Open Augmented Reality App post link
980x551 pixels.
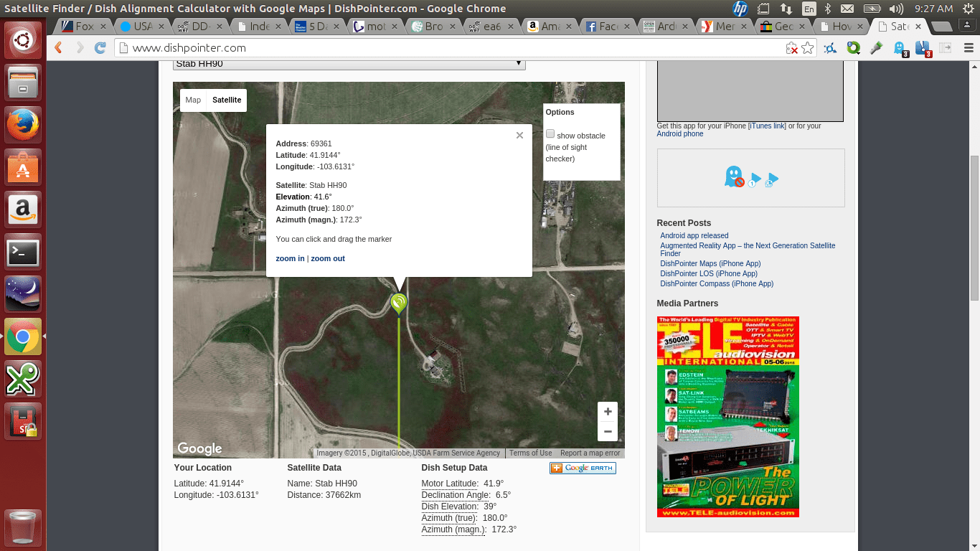(x=748, y=249)
